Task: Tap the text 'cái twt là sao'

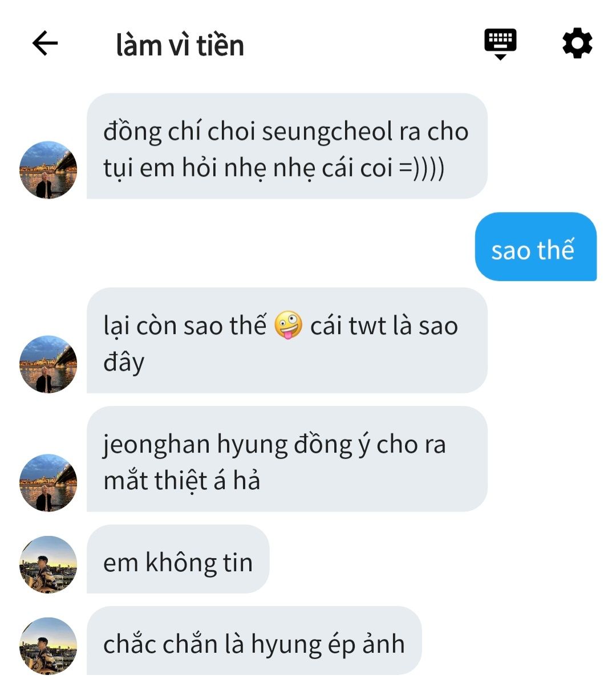Action: 384,326
